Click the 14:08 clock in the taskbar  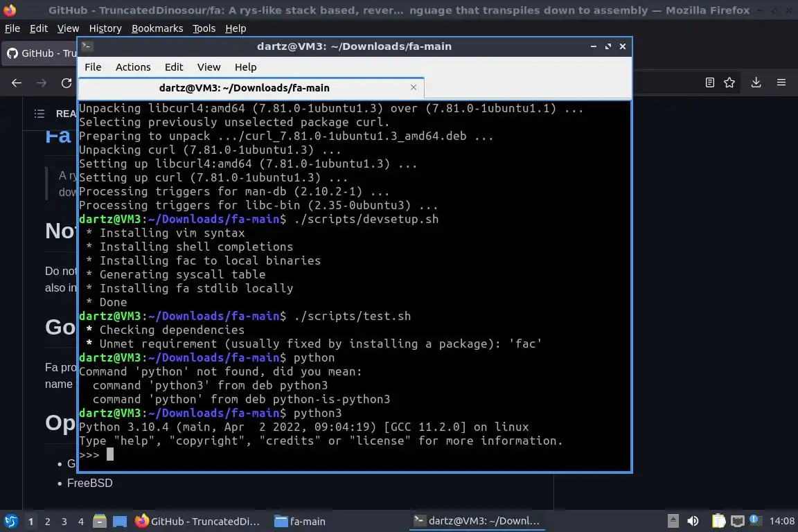[x=781, y=521]
